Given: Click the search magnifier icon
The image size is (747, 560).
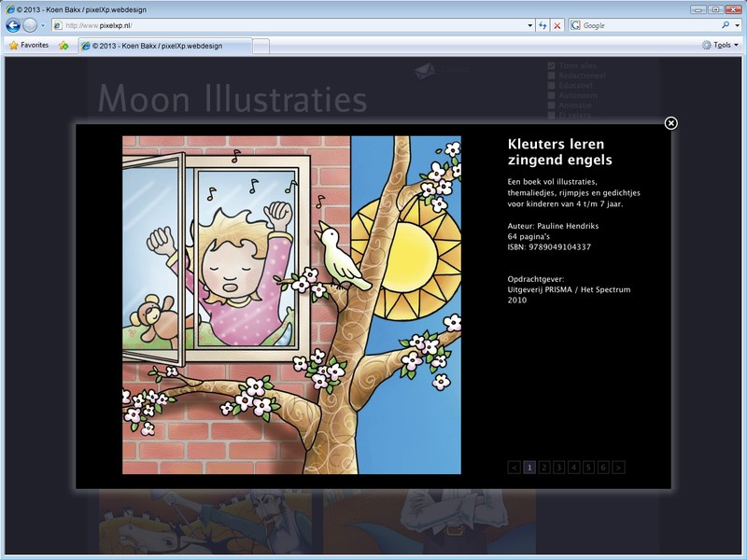Looking at the screenshot, I should tap(725, 25).
